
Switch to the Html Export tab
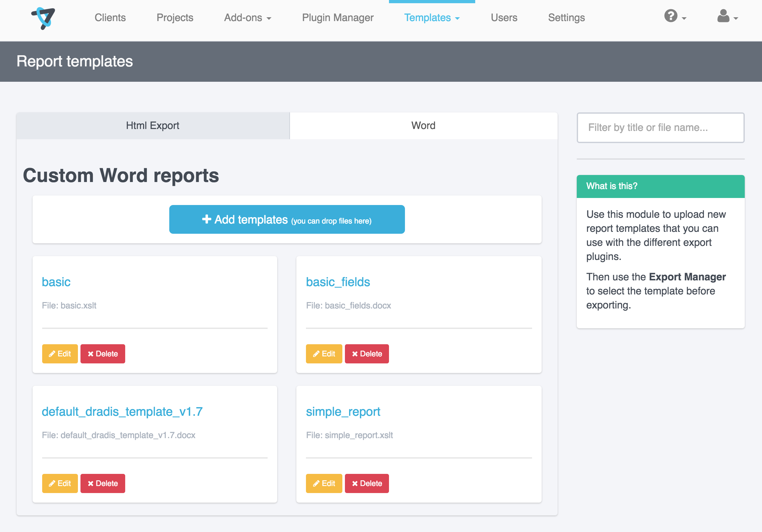point(153,125)
